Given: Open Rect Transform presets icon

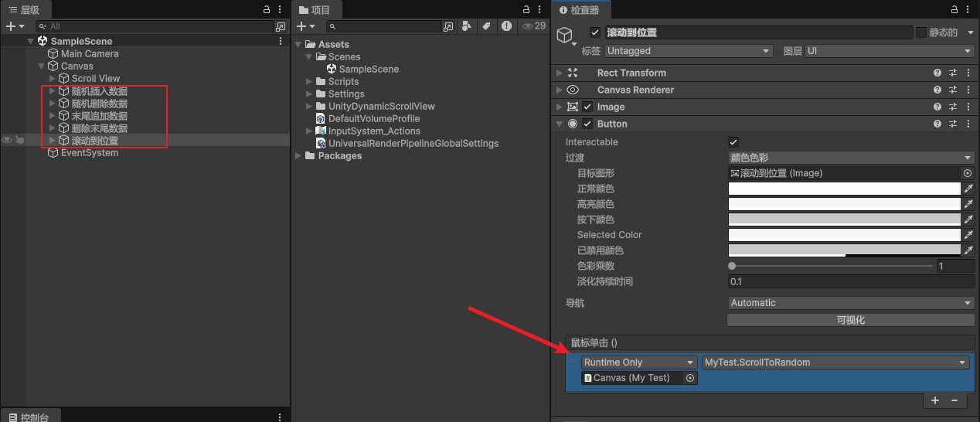Looking at the screenshot, I should coord(953,73).
